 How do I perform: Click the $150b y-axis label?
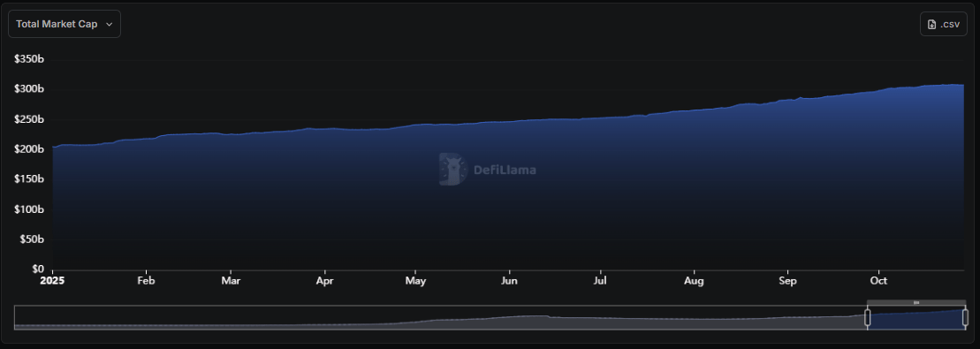click(29, 178)
